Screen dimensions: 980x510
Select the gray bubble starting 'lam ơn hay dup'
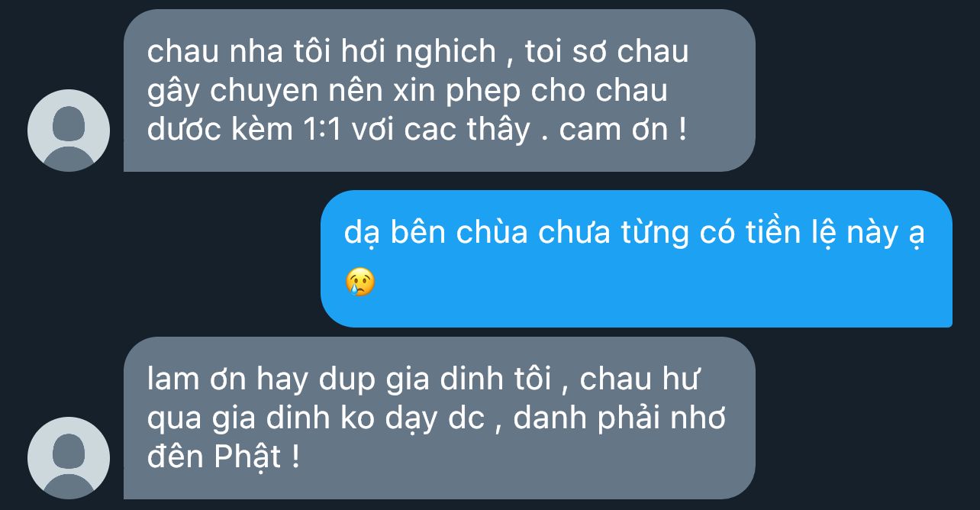pyautogui.click(x=439, y=418)
